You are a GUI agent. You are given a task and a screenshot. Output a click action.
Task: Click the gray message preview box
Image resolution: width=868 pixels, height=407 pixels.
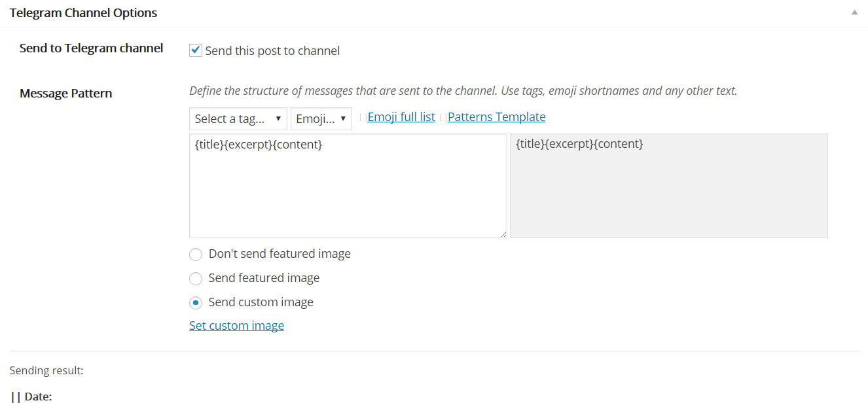(669, 186)
